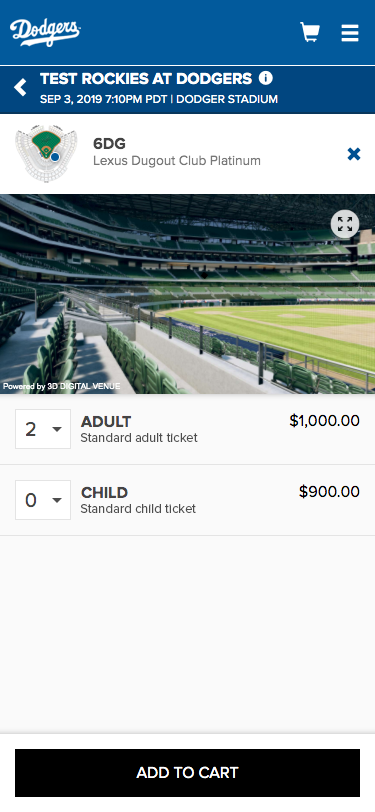This screenshot has height=812, width=375.
Task: Go back using the left chevron arrow
Action: tap(20, 88)
